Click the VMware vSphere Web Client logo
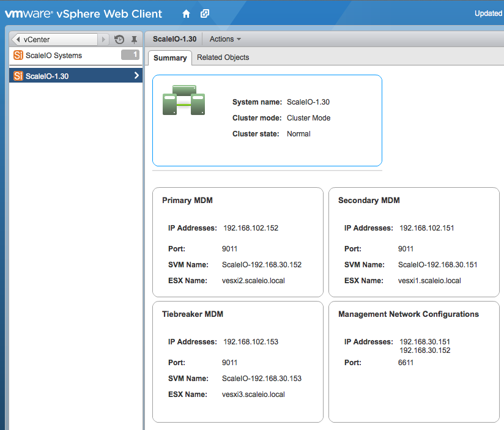Image resolution: width=504 pixels, height=430 pixels. (x=84, y=13)
